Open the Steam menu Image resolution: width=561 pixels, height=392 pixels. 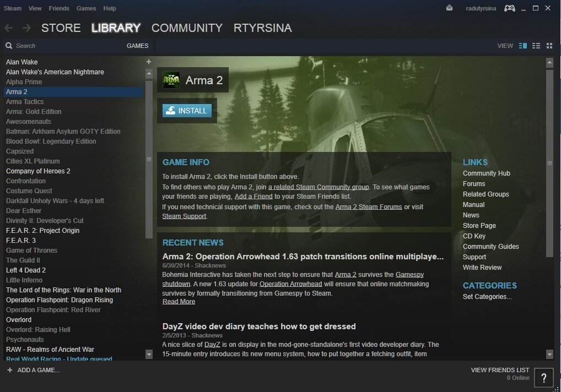(13, 8)
